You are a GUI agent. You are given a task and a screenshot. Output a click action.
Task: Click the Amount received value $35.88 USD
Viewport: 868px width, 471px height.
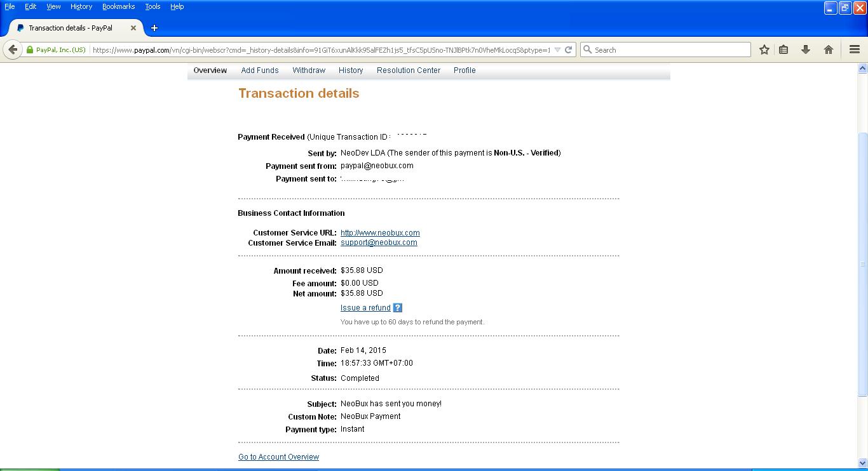pos(362,270)
